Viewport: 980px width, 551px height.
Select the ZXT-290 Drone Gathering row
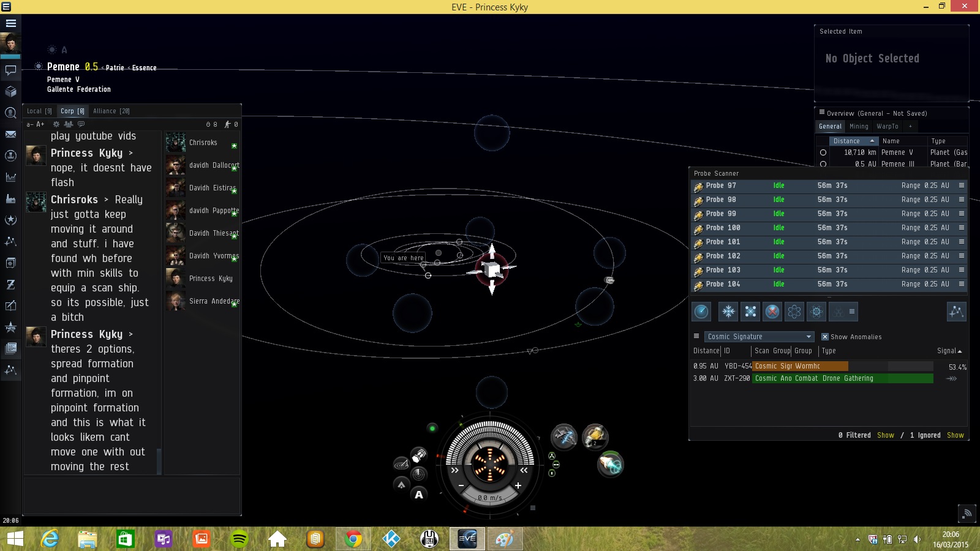pyautogui.click(x=829, y=378)
